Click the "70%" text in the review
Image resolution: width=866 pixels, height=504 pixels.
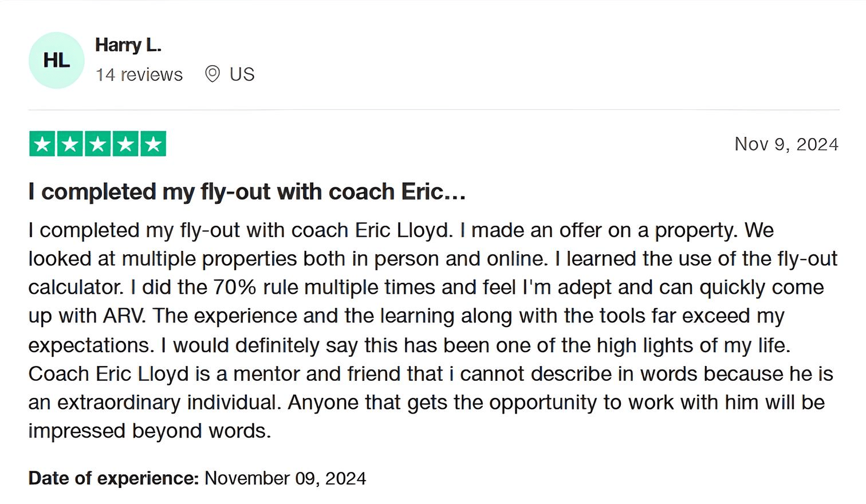pyautogui.click(x=234, y=287)
